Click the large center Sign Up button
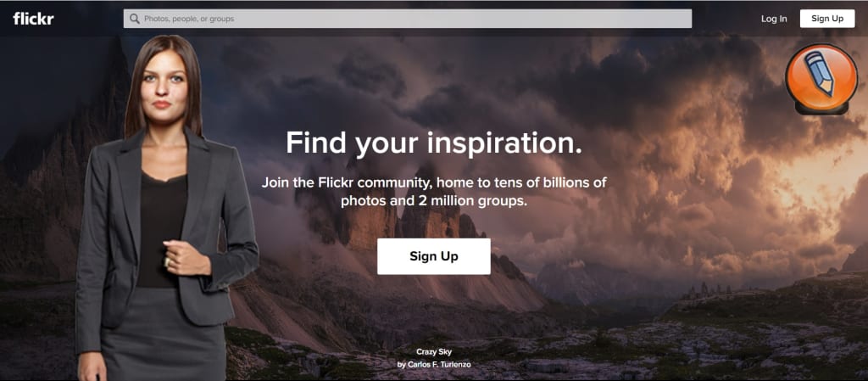This screenshot has height=381, width=868. pyautogui.click(x=433, y=256)
